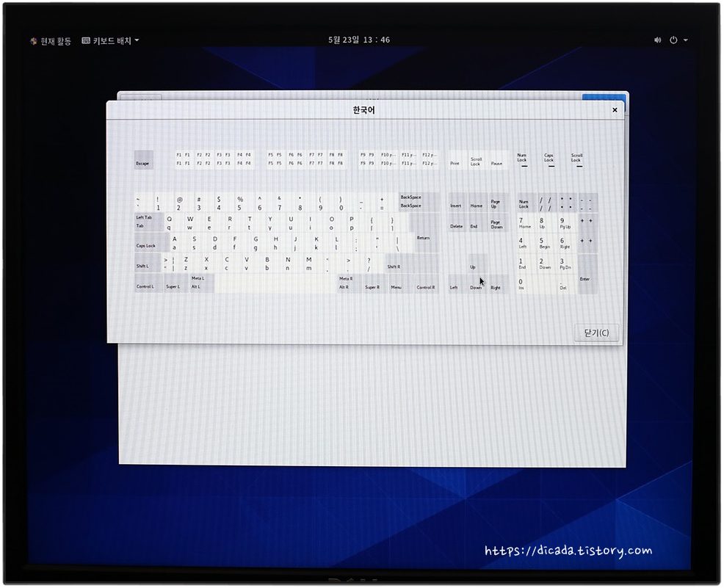Click the Menu key
This screenshot has width=724, height=588.
pos(399,283)
